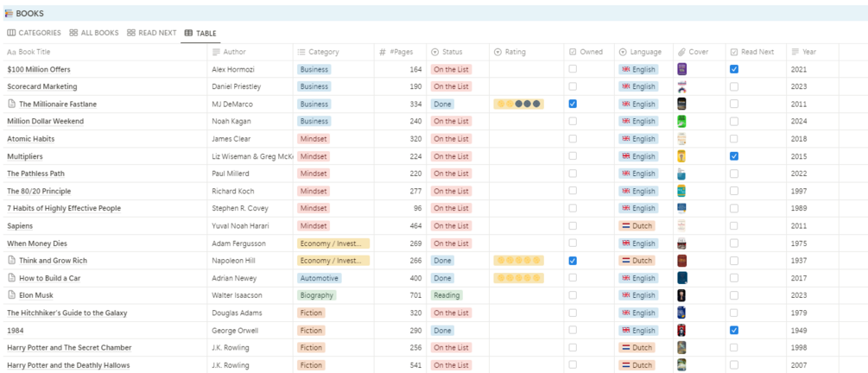Click Business category tag for Million Dollar Weekend
868x373 pixels.
coord(314,121)
